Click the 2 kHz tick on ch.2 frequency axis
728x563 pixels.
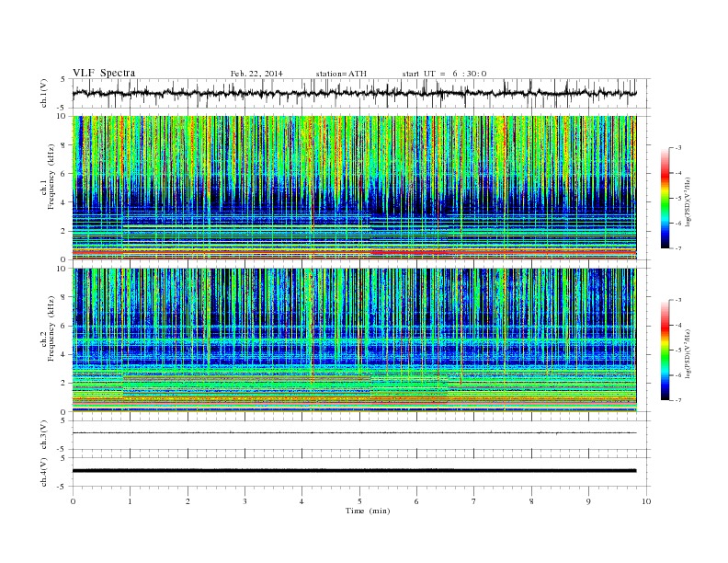pos(64,384)
